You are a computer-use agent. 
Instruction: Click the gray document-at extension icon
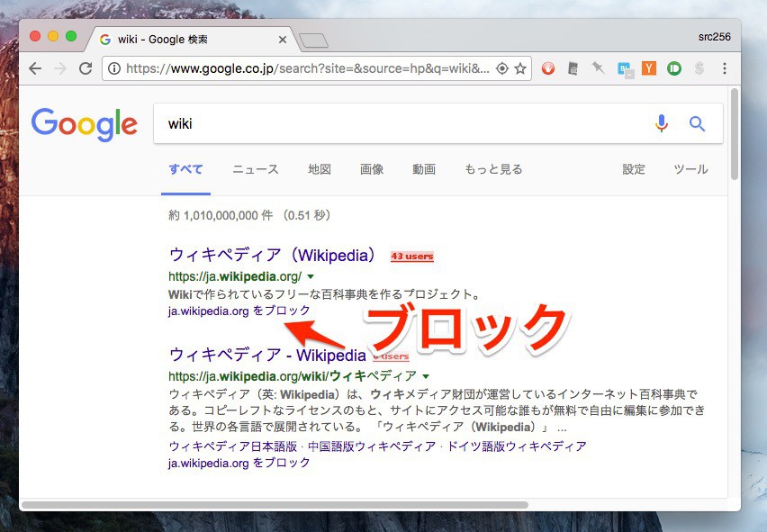click(573, 68)
